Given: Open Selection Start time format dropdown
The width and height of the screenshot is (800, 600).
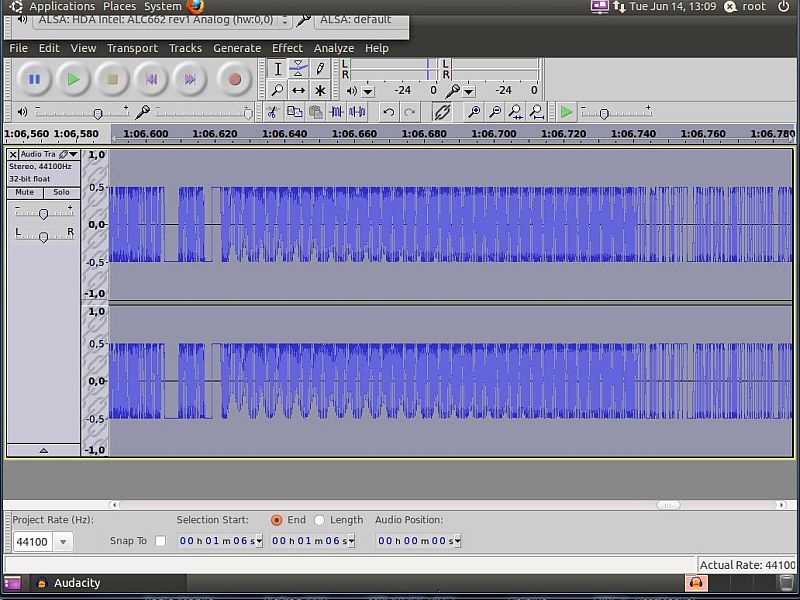Looking at the screenshot, I should pyautogui.click(x=259, y=541).
